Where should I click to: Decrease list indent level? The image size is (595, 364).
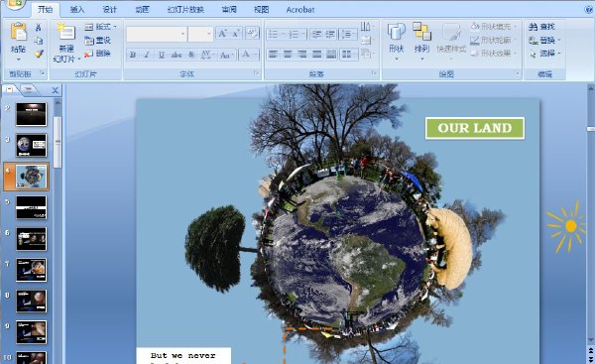[315, 34]
